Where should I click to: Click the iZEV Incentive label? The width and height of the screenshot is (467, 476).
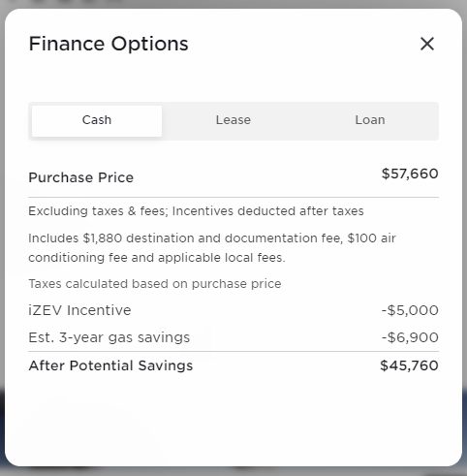pyautogui.click(x=79, y=310)
